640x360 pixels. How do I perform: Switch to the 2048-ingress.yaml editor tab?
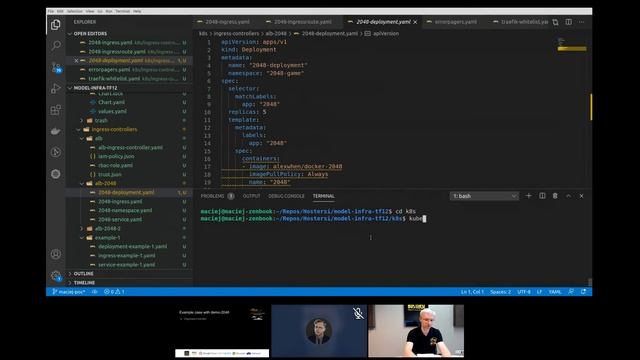pyautogui.click(x=227, y=22)
